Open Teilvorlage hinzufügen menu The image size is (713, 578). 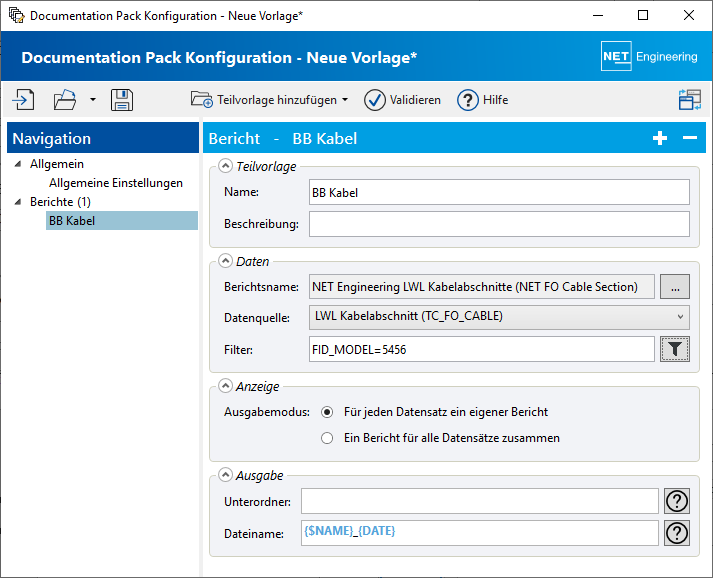point(270,100)
